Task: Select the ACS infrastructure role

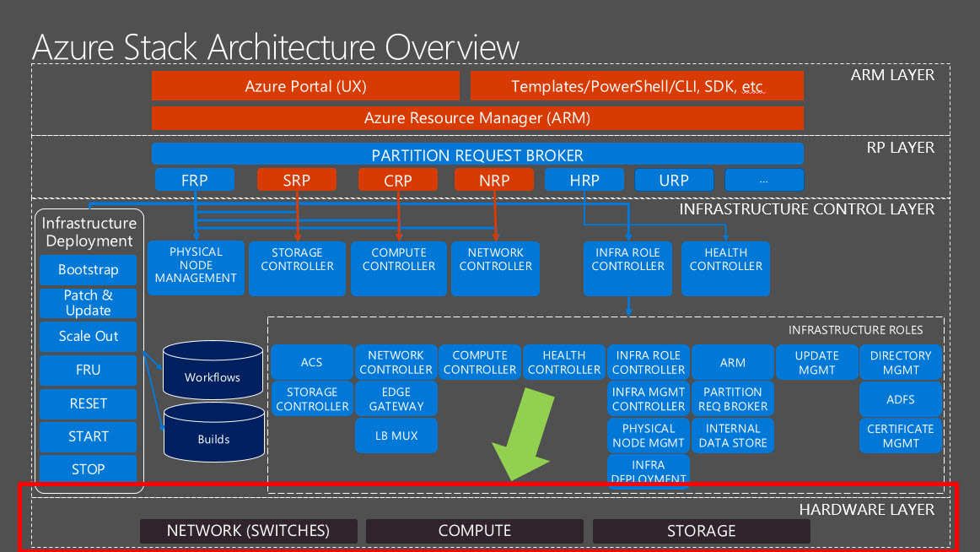Action: pyautogui.click(x=312, y=362)
